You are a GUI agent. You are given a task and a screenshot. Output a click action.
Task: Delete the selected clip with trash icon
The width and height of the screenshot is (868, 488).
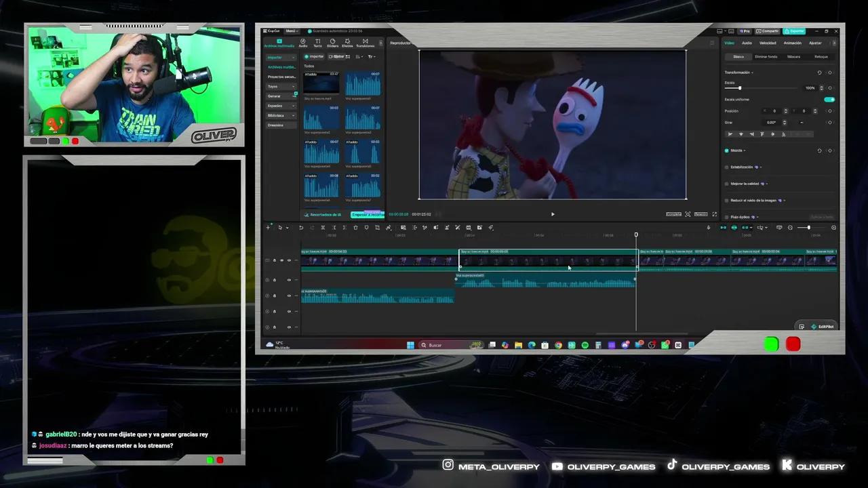(x=355, y=228)
